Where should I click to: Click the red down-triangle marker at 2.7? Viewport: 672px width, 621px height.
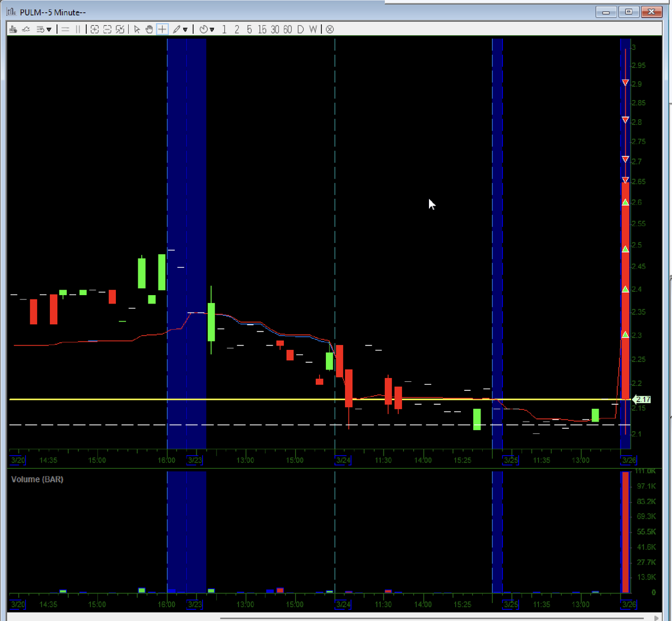pos(626,160)
